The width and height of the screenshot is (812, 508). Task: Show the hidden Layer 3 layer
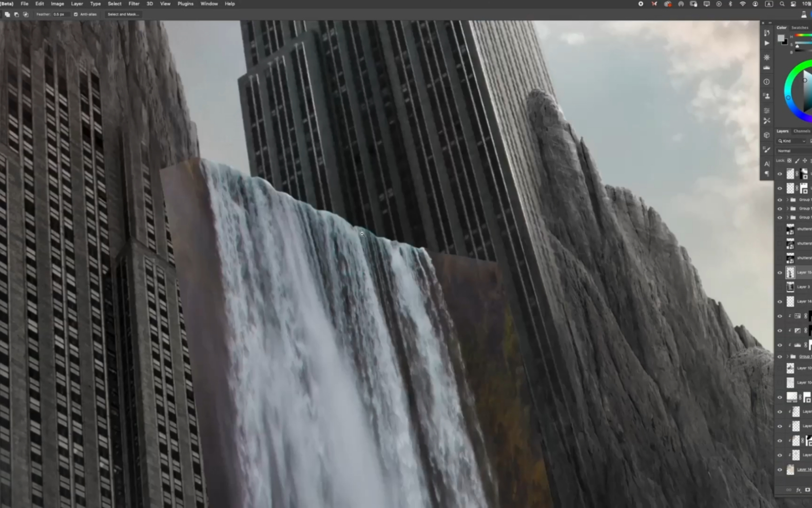[780, 287]
